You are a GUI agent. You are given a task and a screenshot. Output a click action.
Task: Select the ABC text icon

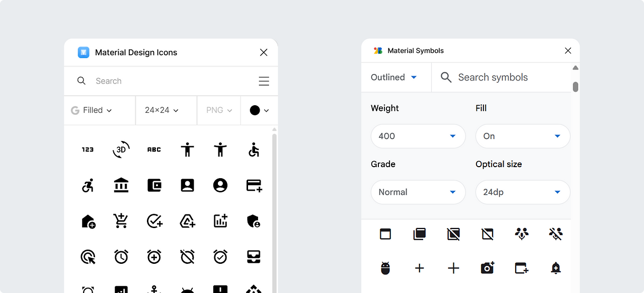154,150
